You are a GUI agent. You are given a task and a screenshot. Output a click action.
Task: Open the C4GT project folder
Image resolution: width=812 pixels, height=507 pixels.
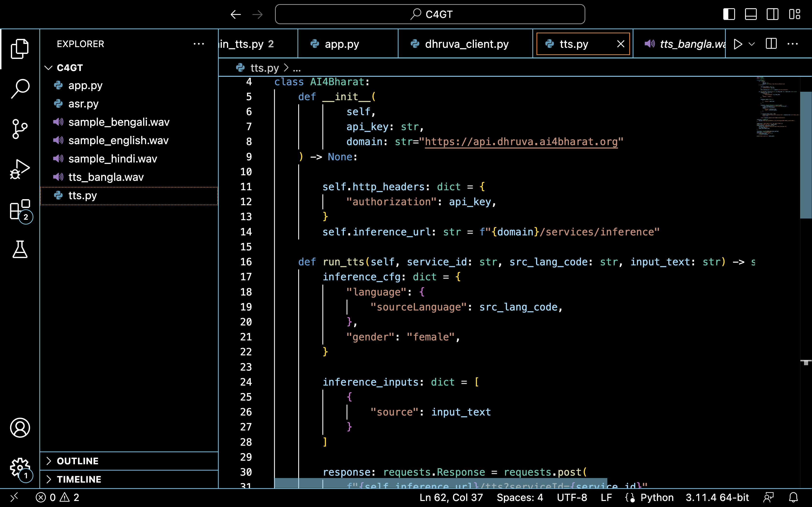coord(70,67)
